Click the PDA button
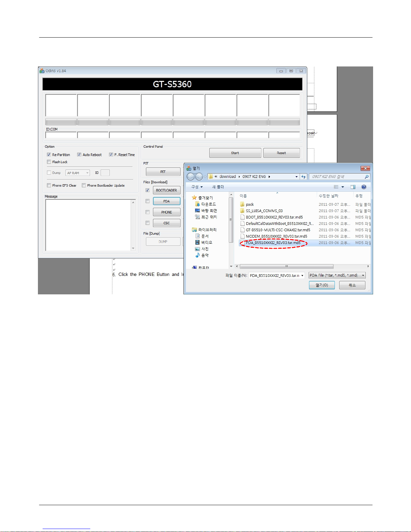Viewport: 411px width, 532px height. tap(166, 201)
